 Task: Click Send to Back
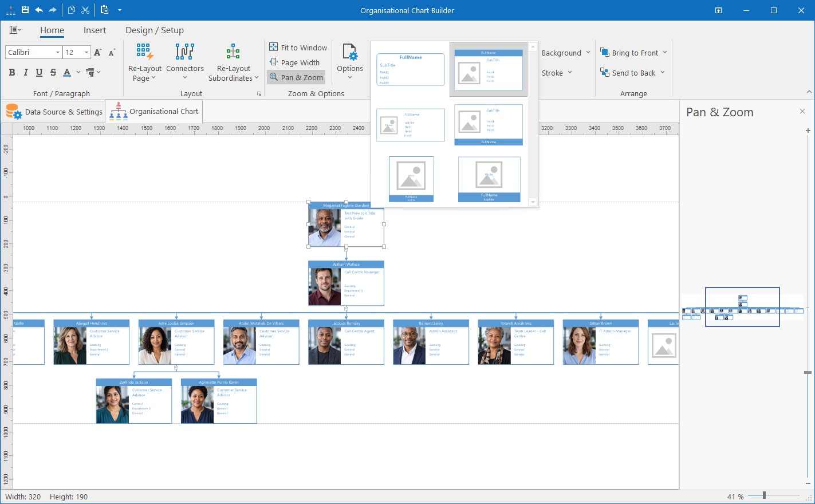(632, 73)
